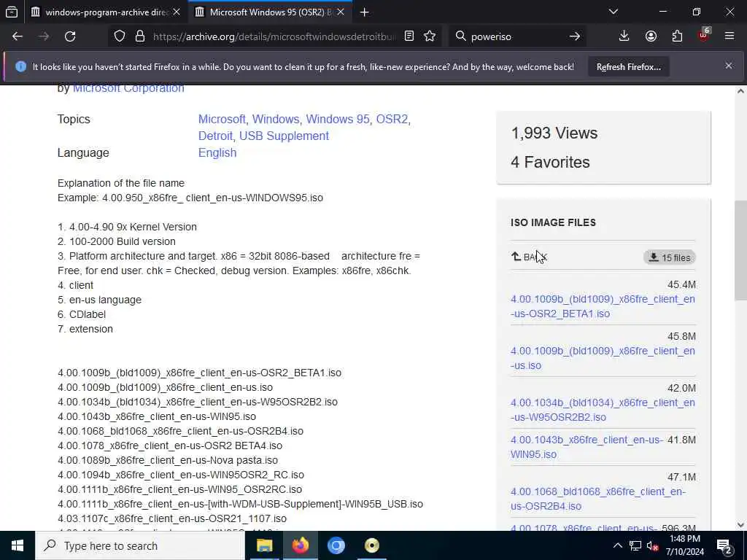Open the Microsoft Corporation author link
This screenshot has width=747, height=560.
(128, 88)
